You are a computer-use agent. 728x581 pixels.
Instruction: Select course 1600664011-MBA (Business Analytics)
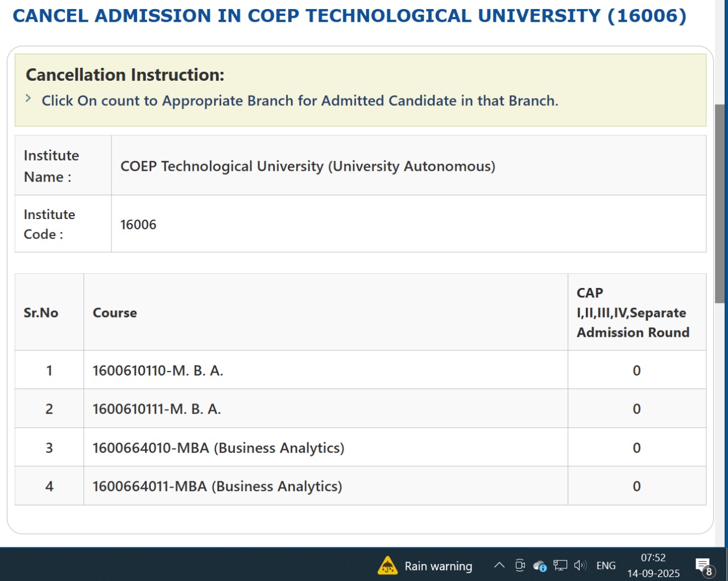[x=217, y=487]
